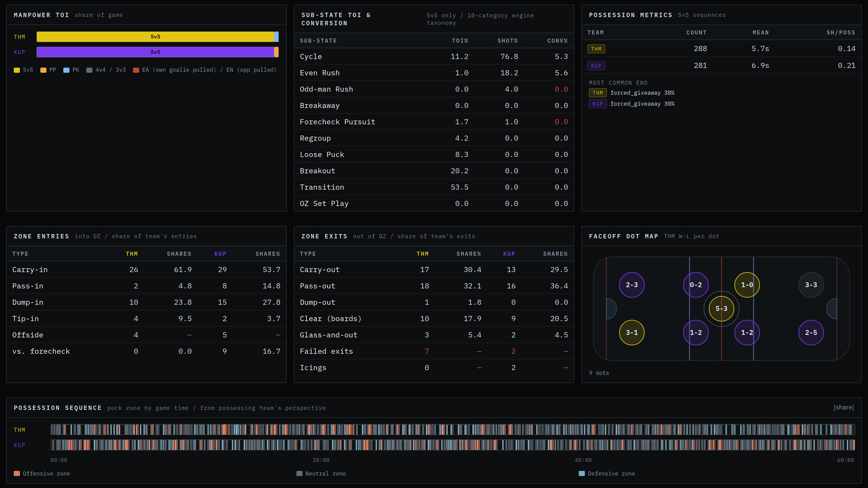
Task: Click the blue PK legend swatch
Action: (x=66, y=70)
